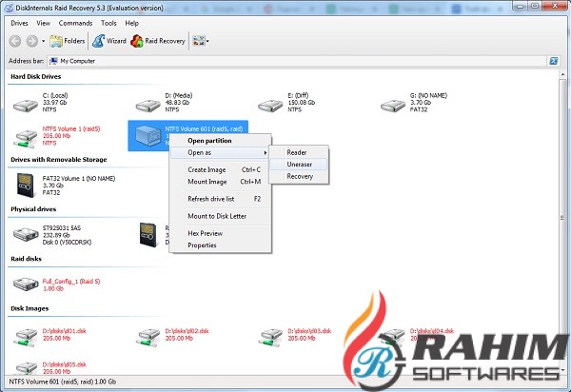The width and height of the screenshot is (571, 392).
Task: Select the C: (Local) drive icon
Action: (26, 106)
